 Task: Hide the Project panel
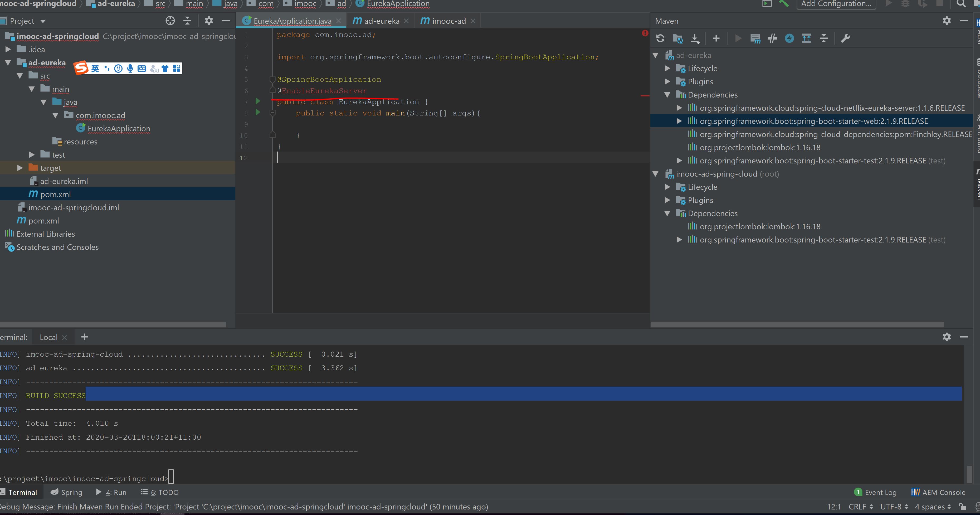[x=226, y=21]
